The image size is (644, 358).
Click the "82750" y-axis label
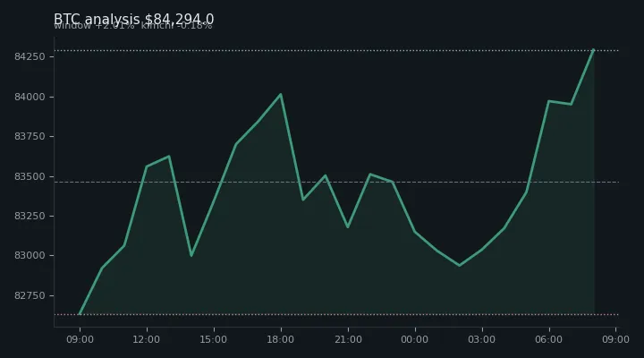click(30, 296)
